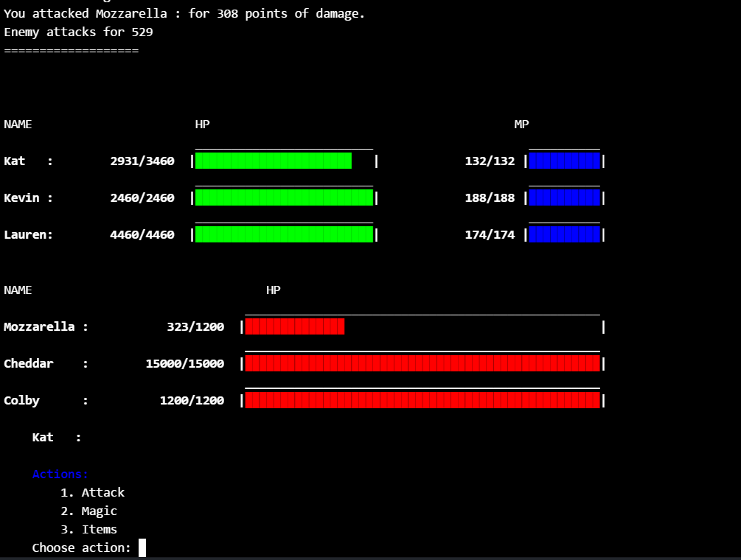Click Kevin's green HP bar
Image resolution: width=741 pixels, height=560 pixels.
(x=284, y=197)
